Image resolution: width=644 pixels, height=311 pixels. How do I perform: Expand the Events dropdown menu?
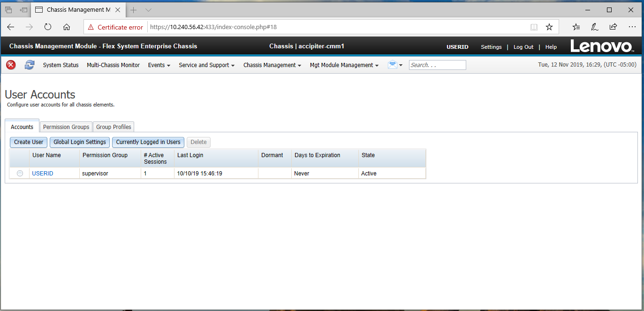[159, 65]
